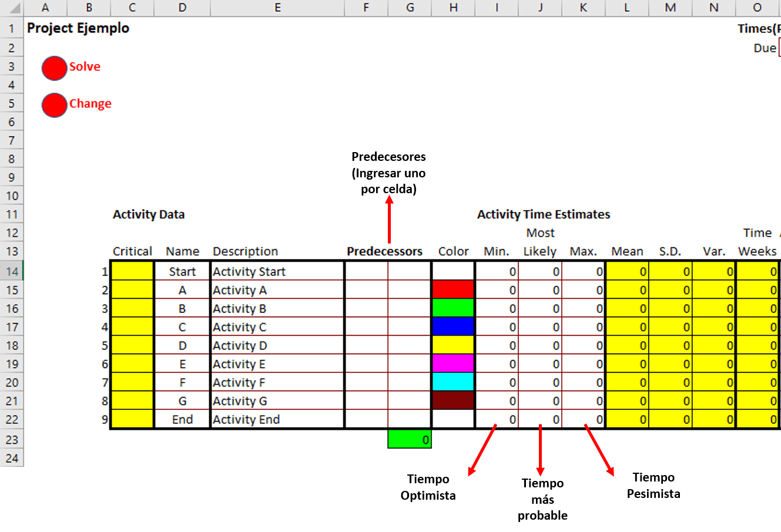Click the dark red swatch for Activity G

point(453,400)
